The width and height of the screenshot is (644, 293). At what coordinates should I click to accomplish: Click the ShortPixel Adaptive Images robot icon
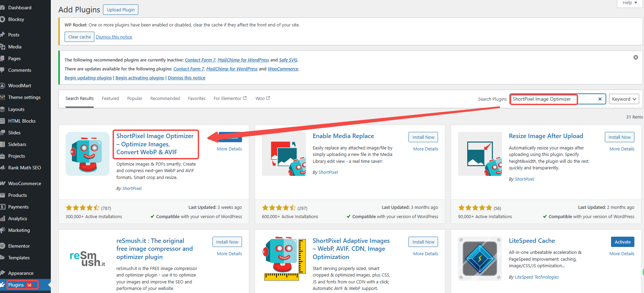click(284, 259)
